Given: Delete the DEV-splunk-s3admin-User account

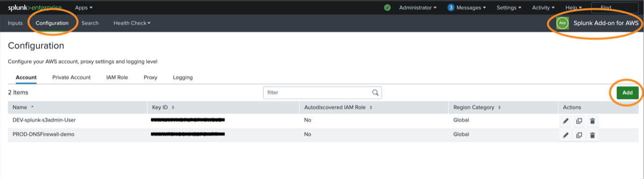Looking at the screenshot, I should pyautogui.click(x=592, y=121).
